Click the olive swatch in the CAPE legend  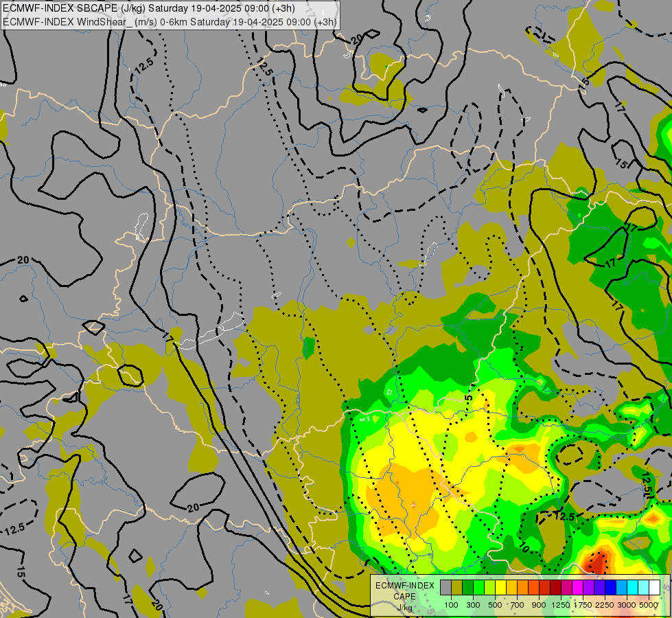coord(456,588)
